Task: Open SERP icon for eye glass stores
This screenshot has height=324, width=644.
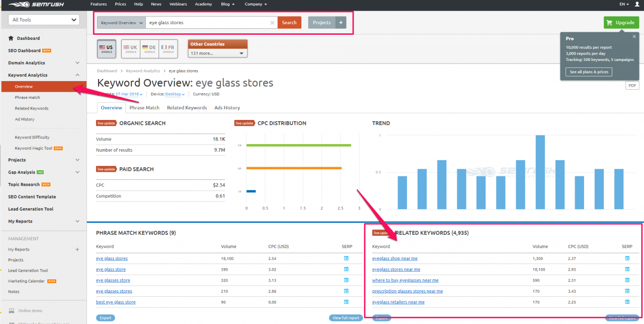Action: pyautogui.click(x=346, y=258)
